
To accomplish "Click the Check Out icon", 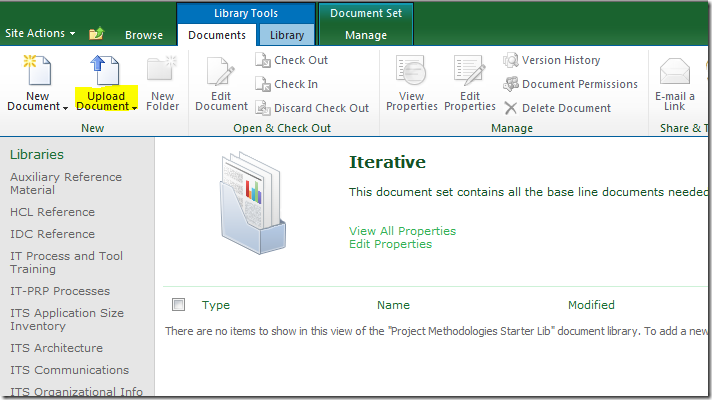I will pyautogui.click(x=264, y=60).
